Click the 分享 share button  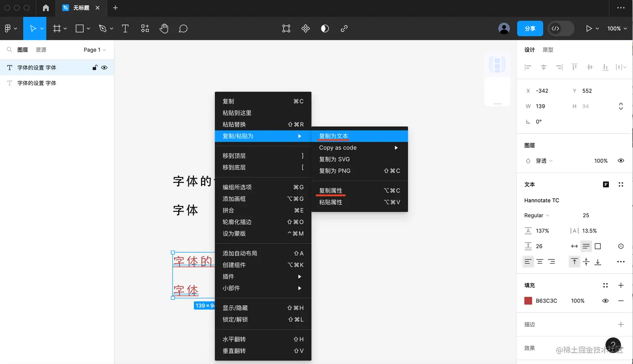click(530, 28)
